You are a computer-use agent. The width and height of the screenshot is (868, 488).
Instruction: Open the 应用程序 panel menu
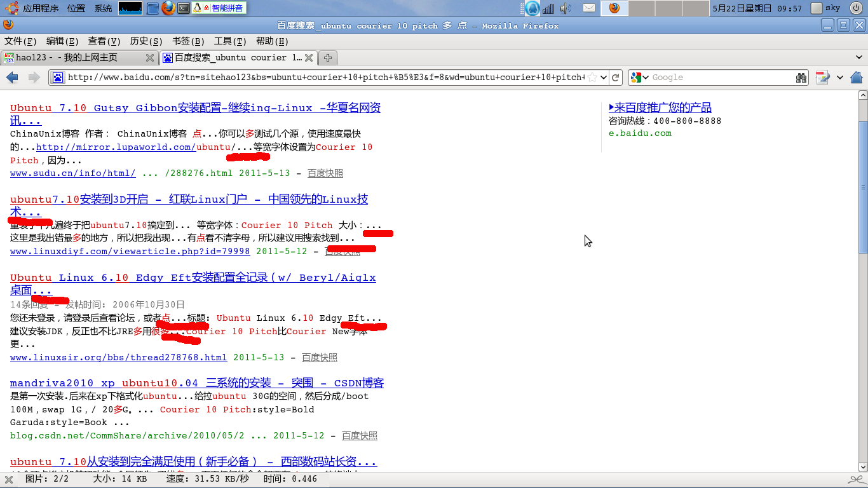point(41,8)
